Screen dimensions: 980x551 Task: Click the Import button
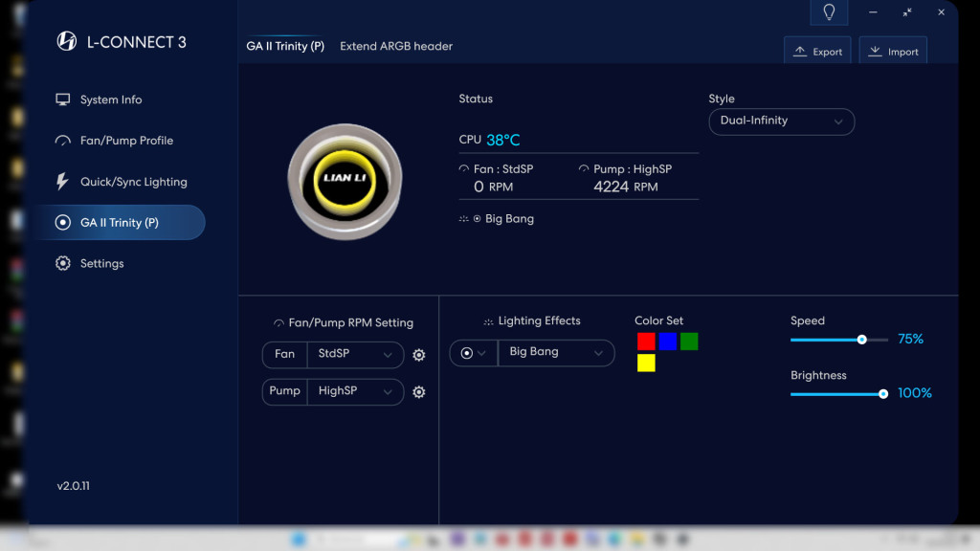coord(893,52)
